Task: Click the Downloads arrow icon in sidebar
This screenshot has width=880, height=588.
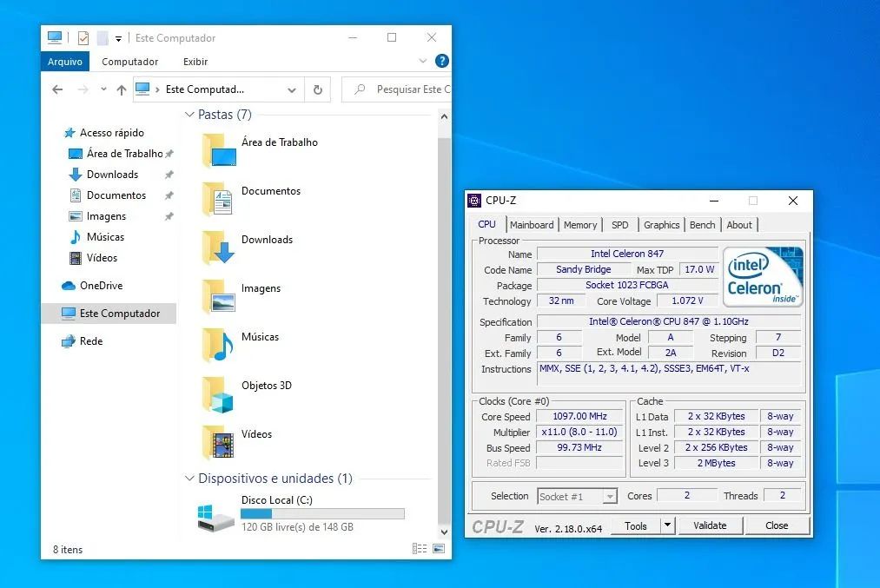Action: [76, 175]
